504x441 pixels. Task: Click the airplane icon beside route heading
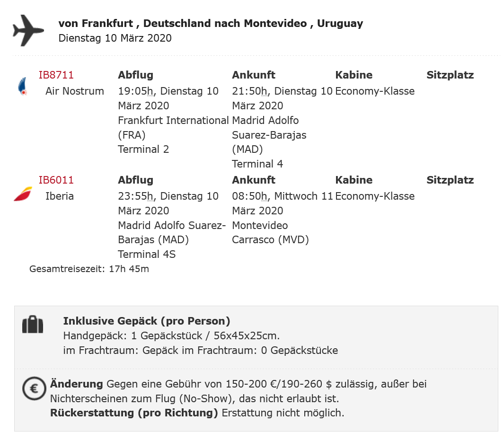click(28, 31)
